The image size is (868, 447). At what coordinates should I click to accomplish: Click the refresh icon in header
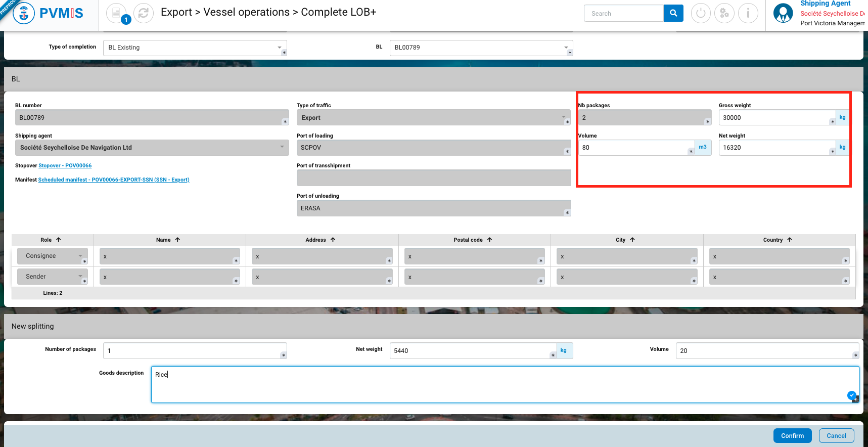click(x=144, y=13)
